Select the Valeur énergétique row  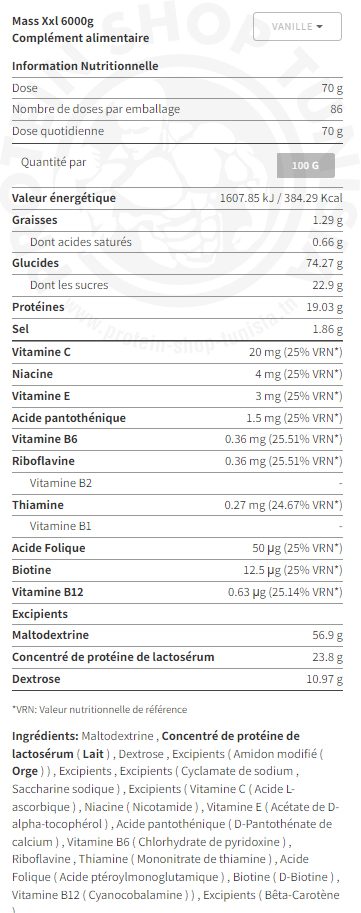177,198
